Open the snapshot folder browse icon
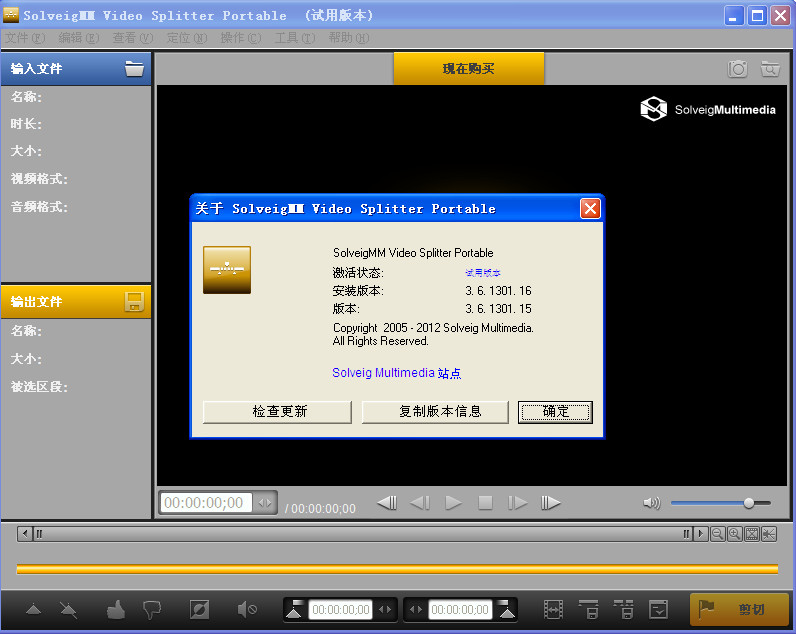Image resolution: width=796 pixels, height=634 pixels. (x=770, y=69)
